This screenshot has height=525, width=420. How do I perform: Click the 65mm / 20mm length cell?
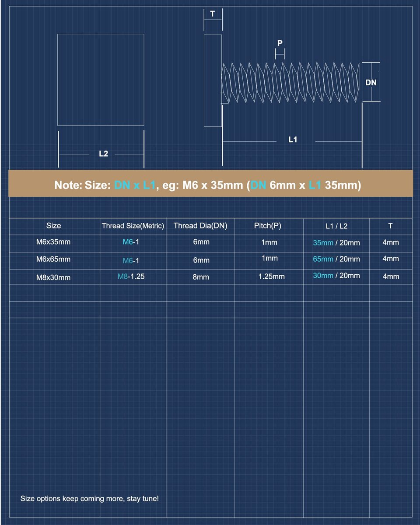336,259
